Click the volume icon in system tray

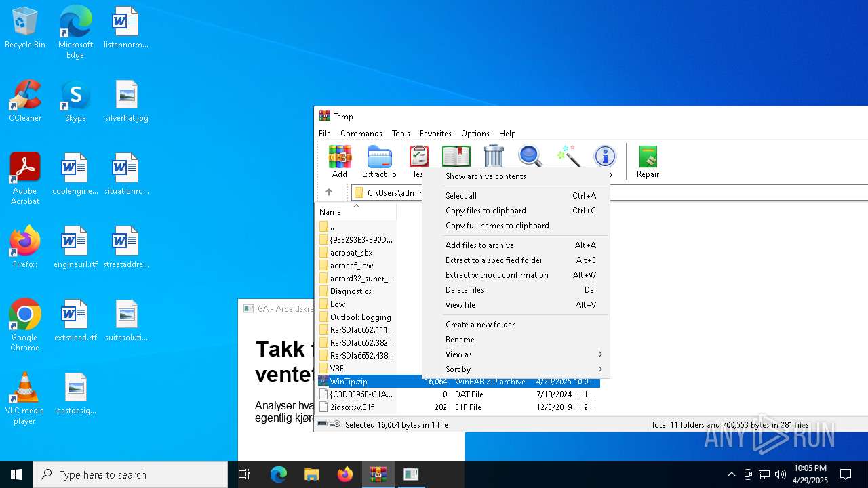coord(781,474)
